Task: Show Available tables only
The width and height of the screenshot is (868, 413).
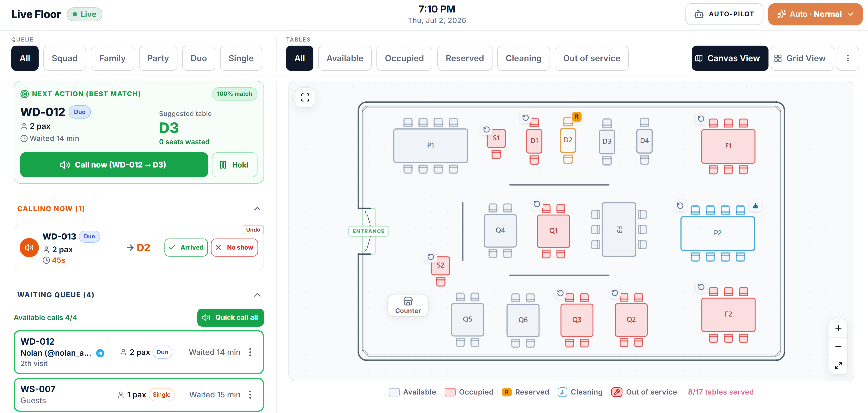Action: click(345, 58)
